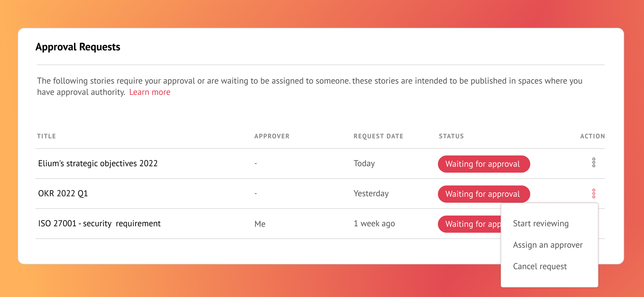Viewport: 644px width, 297px height.
Task: Select Start reviewing from the menu
Action: coord(541,224)
